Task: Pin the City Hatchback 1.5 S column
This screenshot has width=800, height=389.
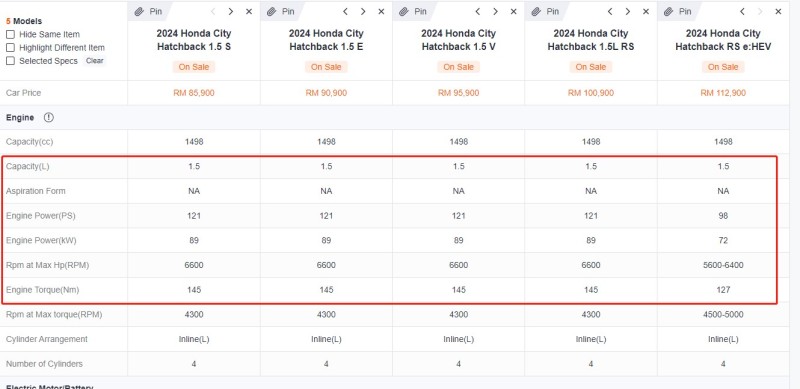Action: 148,11
